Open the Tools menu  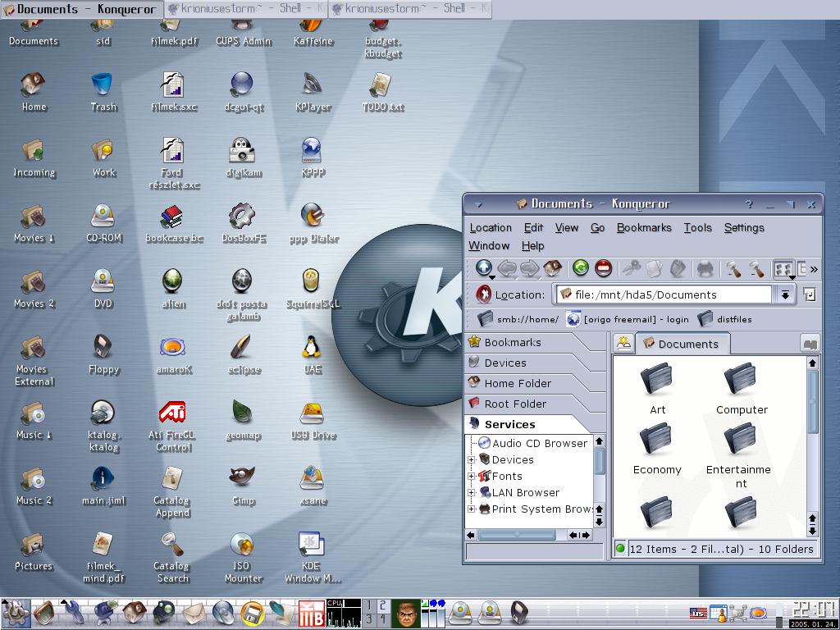[697, 228]
